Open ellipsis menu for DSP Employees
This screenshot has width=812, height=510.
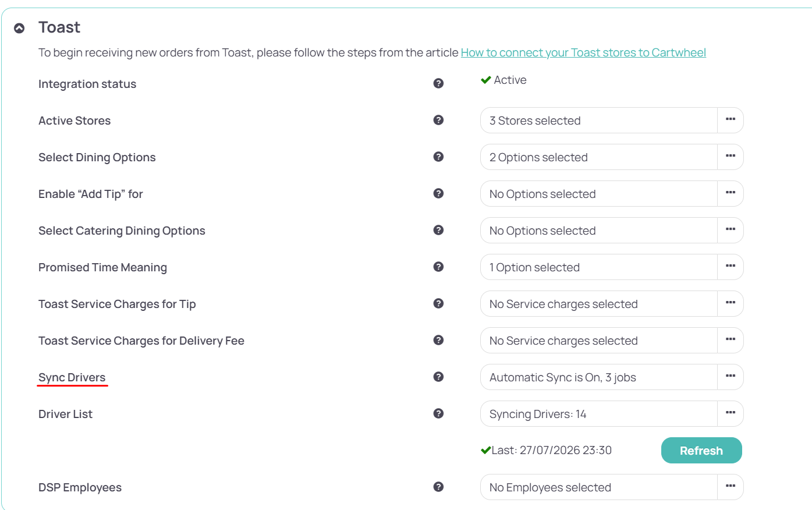731,487
